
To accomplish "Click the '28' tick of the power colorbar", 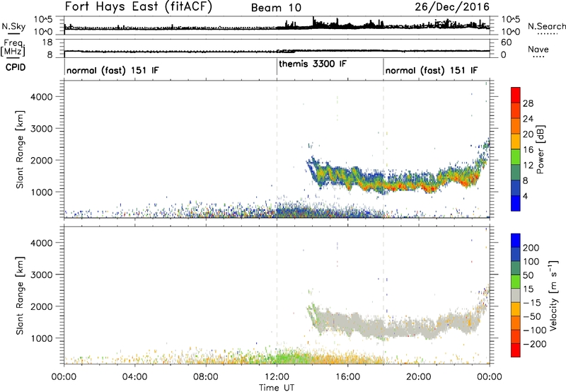I will (x=528, y=103).
